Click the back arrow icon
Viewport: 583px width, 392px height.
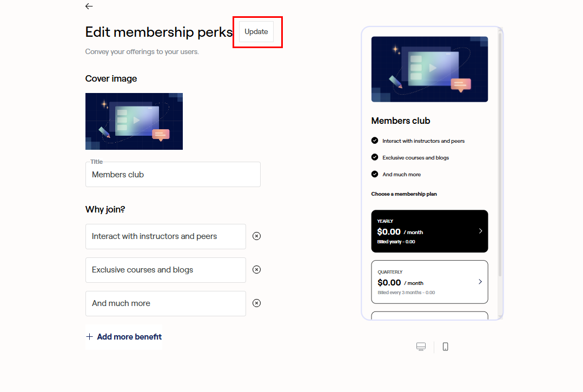click(89, 6)
